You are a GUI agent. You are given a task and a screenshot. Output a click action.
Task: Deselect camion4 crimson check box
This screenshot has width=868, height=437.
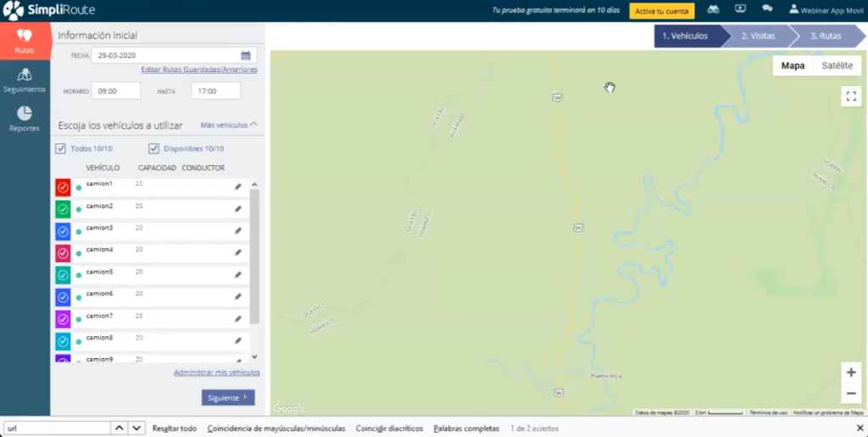point(63,253)
